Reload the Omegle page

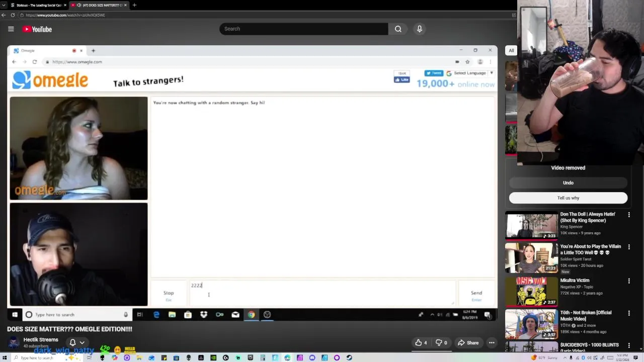[x=34, y=62]
